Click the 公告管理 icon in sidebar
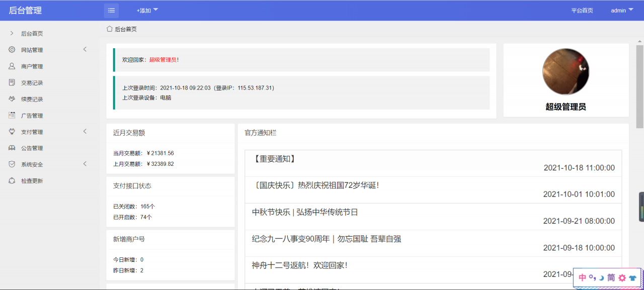Screen dimensions: 644x290 coord(12,148)
